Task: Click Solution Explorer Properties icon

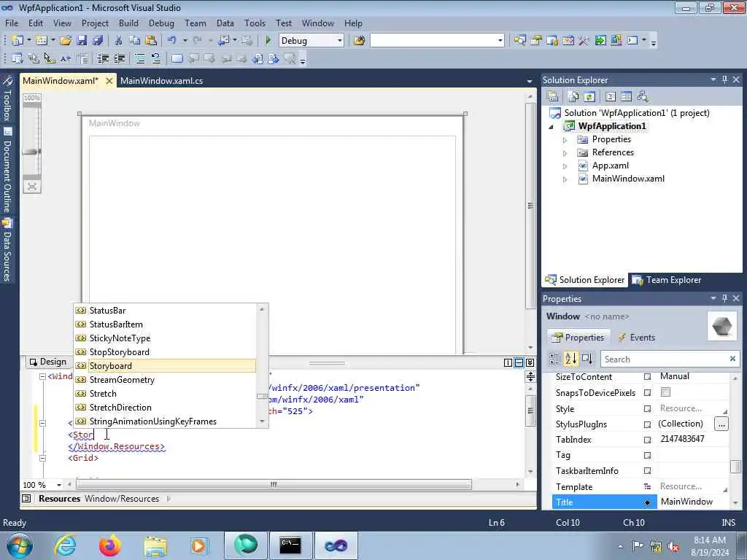Action: [553, 97]
